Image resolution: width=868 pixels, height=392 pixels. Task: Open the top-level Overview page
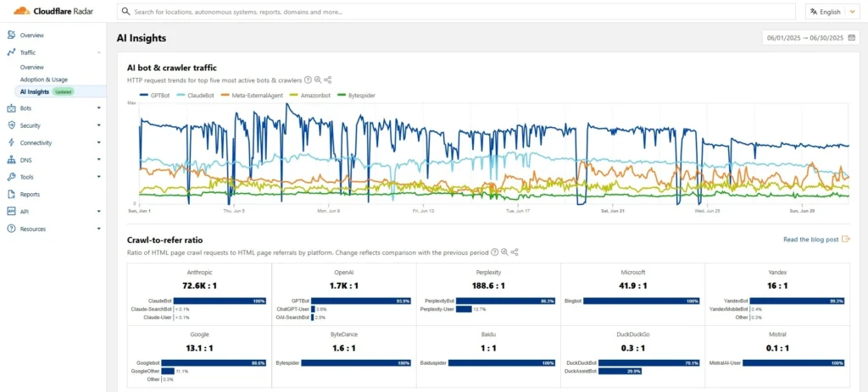31,36
